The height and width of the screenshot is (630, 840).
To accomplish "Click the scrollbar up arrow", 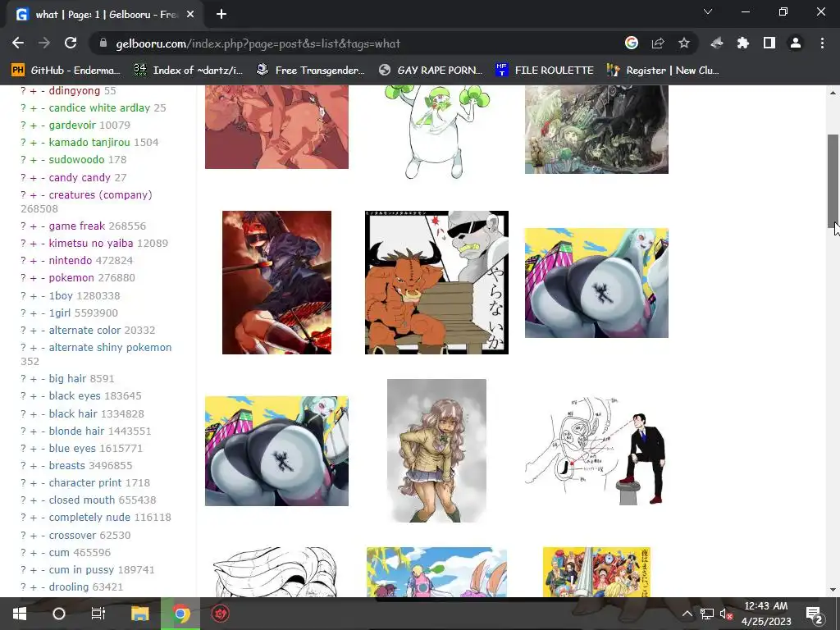I will pyautogui.click(x=833, y=93).
